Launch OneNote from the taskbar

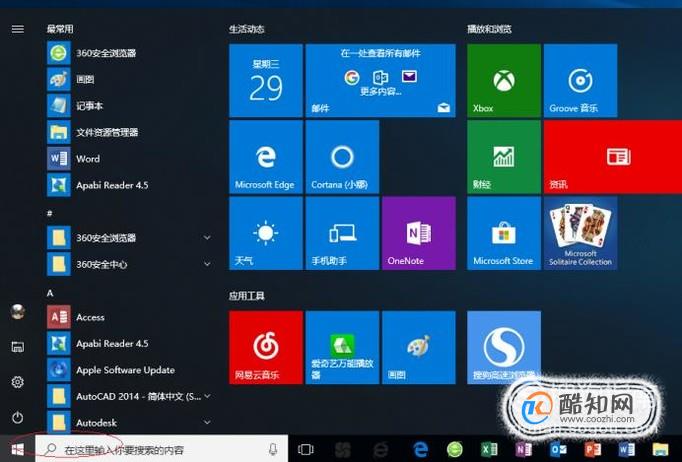(523, 449)
